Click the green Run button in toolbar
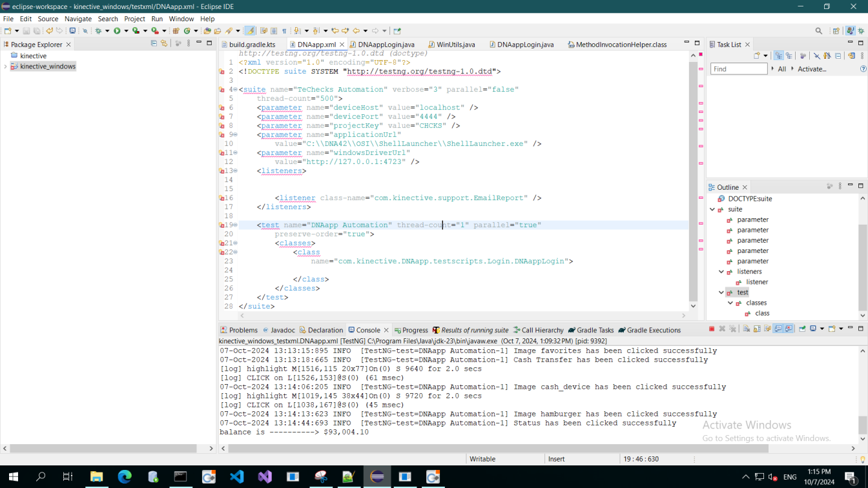This screenshot has height=488, width=868. 117,30
